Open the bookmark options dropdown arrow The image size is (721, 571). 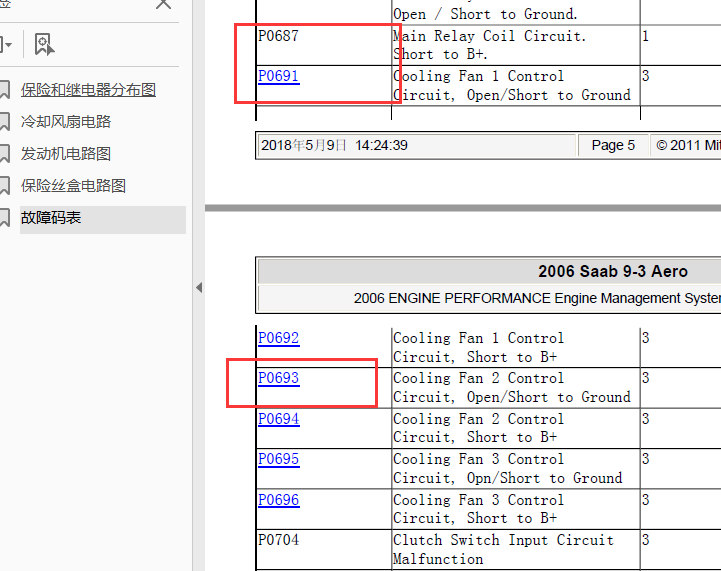tap(6, 45)
